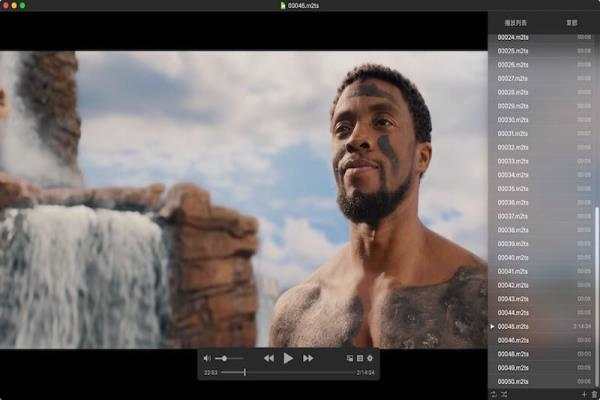Click the fast-forward button
The width and height of the screenshot is (600, 400).
308,358
